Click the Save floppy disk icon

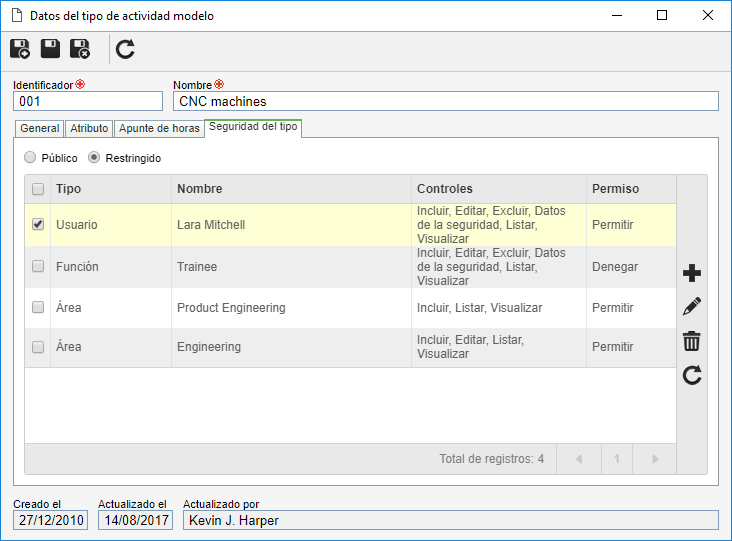click(x=50, y=49)
